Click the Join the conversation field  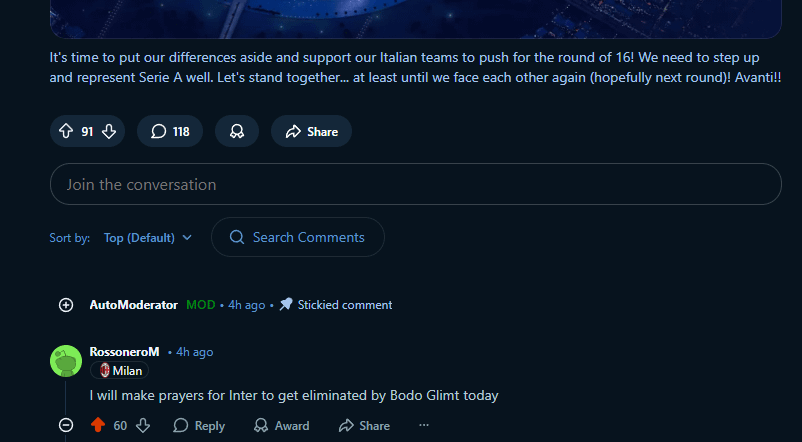[x=415, y=184]
